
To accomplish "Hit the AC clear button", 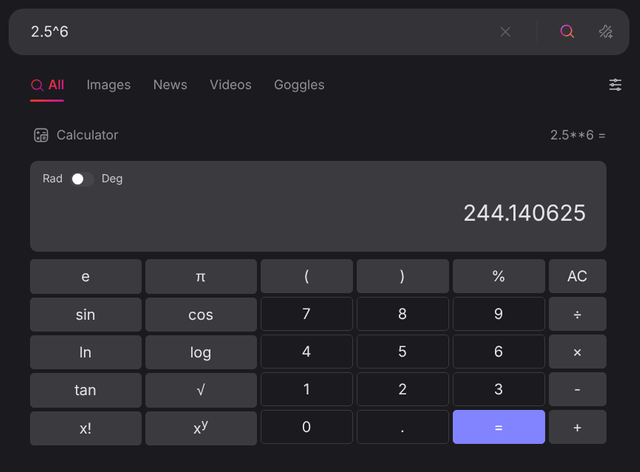I will [577, 276].
